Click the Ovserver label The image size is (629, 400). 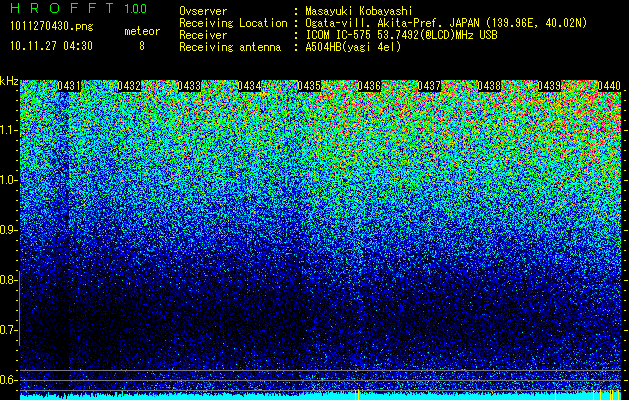pos(203,11)
